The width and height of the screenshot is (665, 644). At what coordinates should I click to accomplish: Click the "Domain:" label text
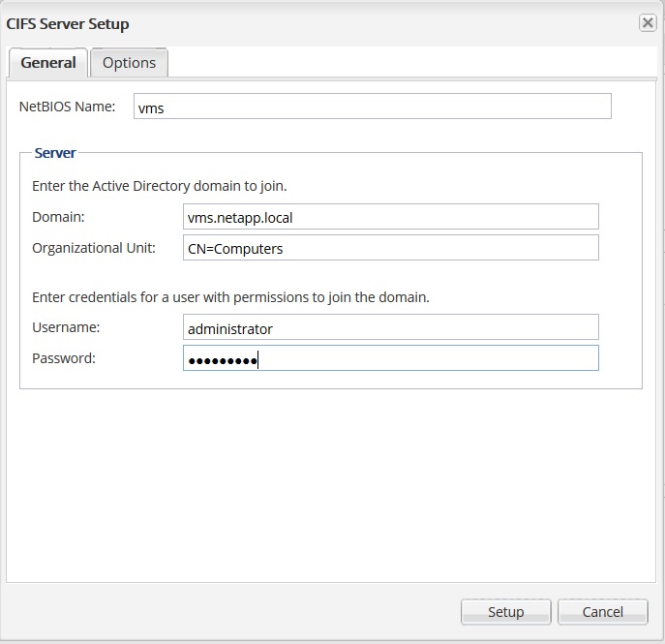(58, 217)
